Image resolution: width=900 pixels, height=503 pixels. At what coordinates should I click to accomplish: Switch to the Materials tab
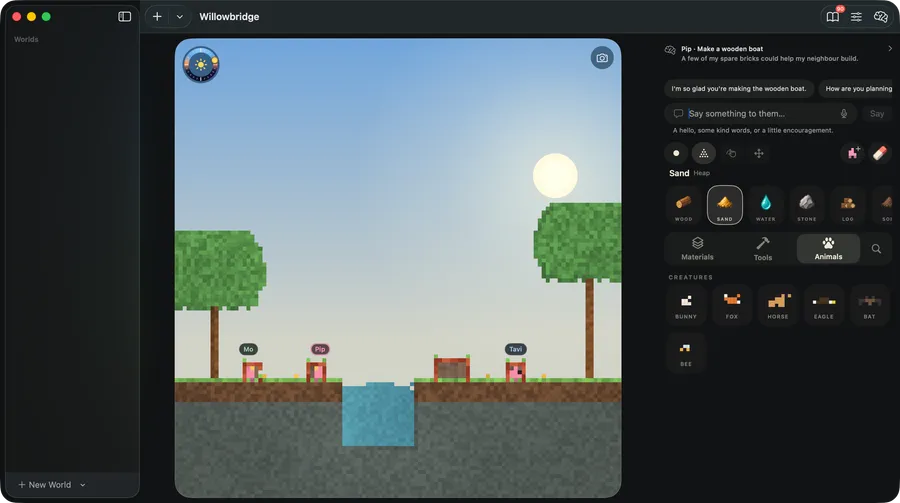(697, 249)
